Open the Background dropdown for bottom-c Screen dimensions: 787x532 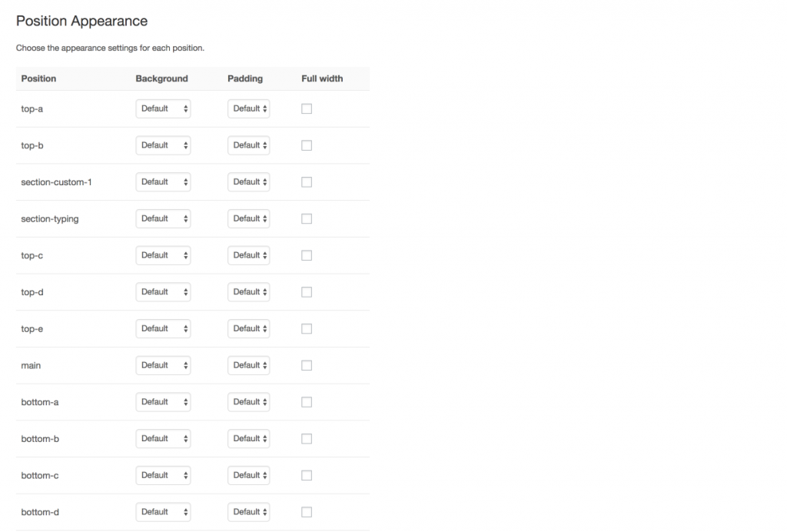tap(163, 475)
